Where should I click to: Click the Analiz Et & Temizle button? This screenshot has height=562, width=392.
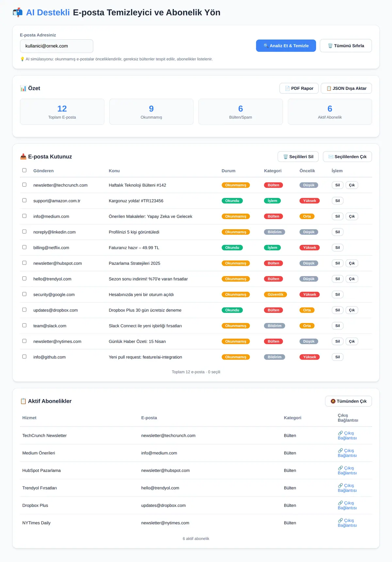pos(286,46)
